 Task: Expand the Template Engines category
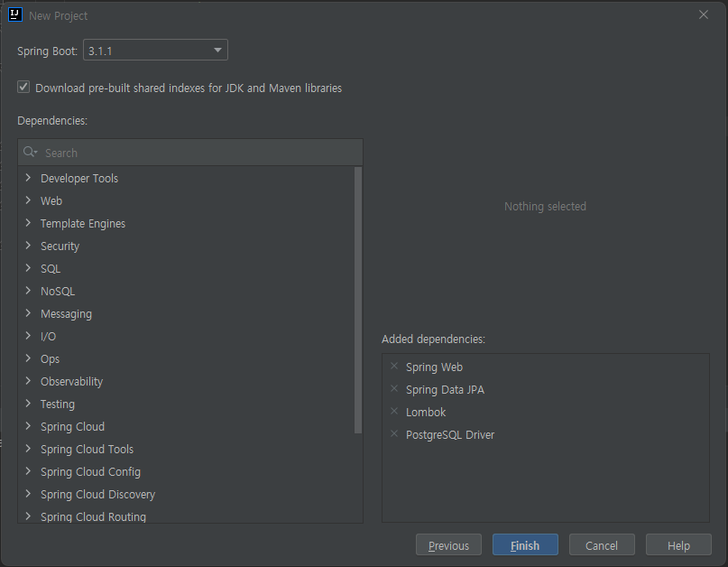[28, 223]
